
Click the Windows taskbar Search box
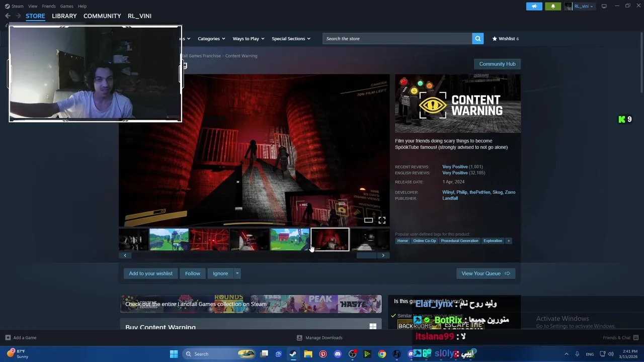click(219, 354)
